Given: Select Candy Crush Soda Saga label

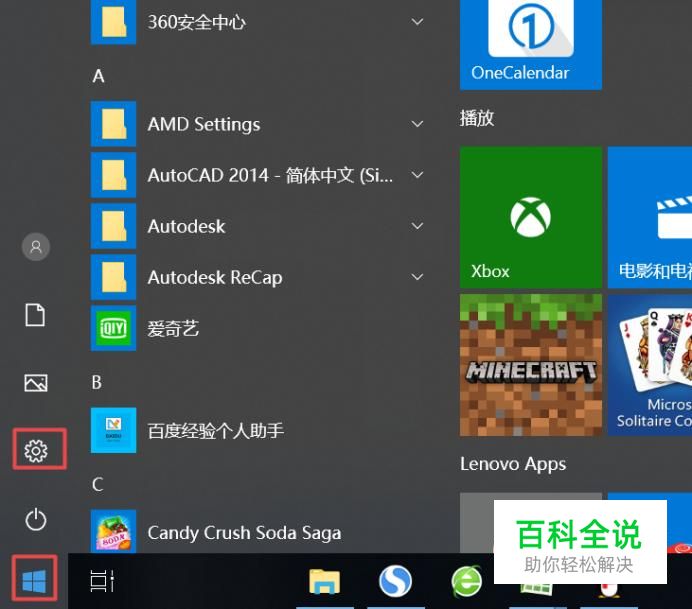Looking at the screenshot, I should pos(244,533).
